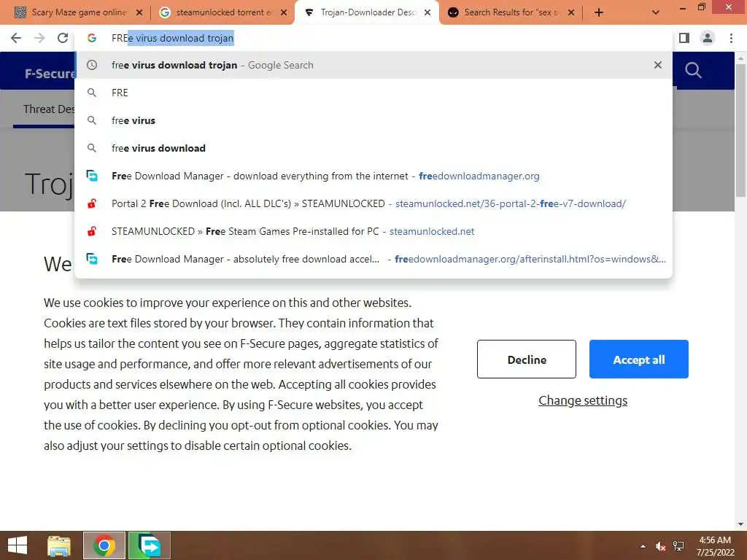Open the network tray icon
The width and height of the screenshot is (747, 560).
pos(678,546)
